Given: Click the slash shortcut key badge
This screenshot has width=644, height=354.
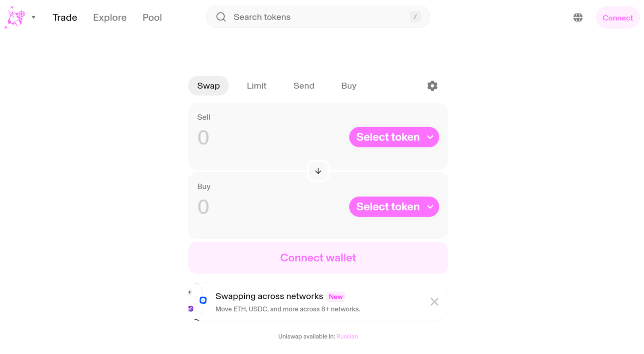Looking at the screenshot, I should pyautogui.click(x=415, y=17).
